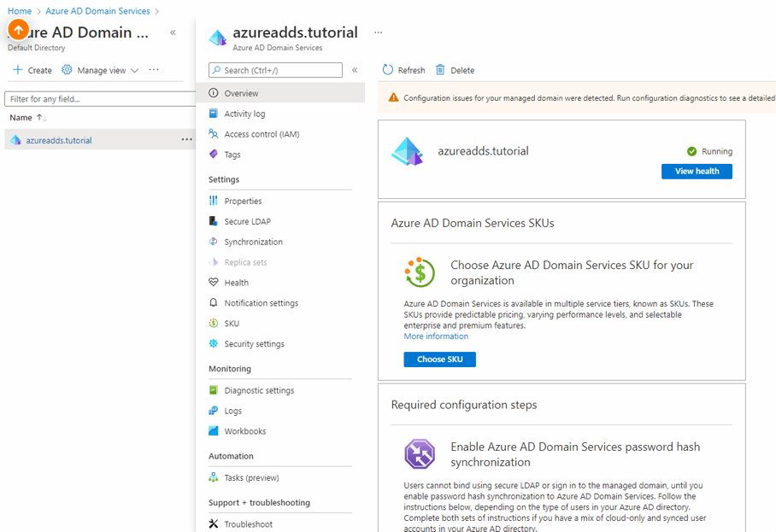Click the Delete trash can icon
The width and height of the screenshot is (776, 532).
440,70
